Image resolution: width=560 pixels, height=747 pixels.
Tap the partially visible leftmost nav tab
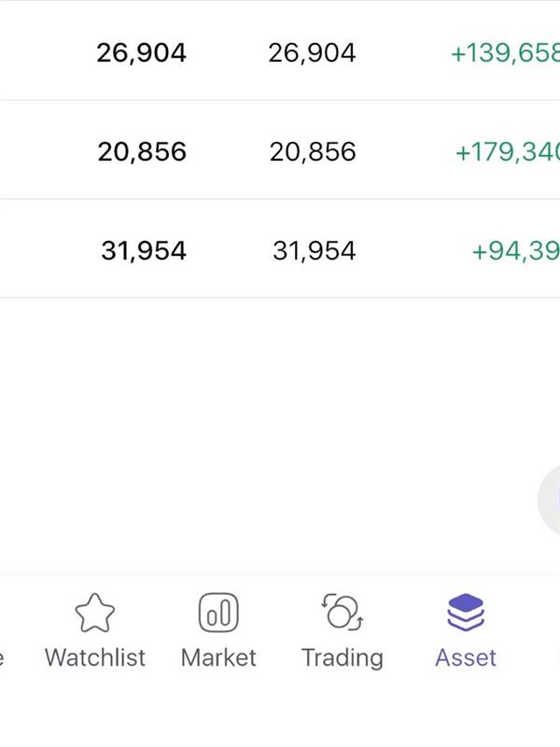2,658
